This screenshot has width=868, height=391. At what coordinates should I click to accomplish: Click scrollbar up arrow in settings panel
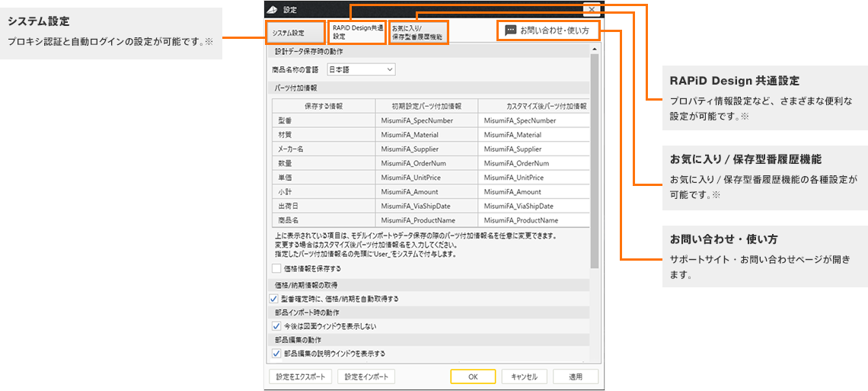coord(595,50)
